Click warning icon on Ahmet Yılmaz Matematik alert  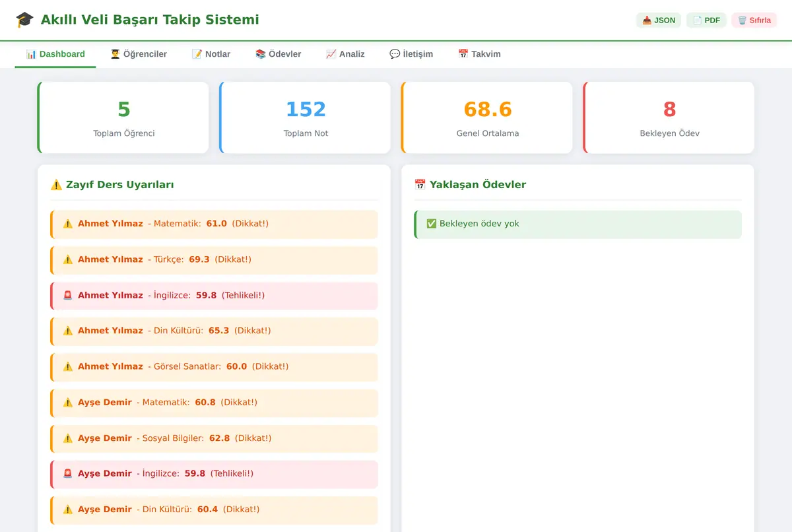click(x=68, y=224)
